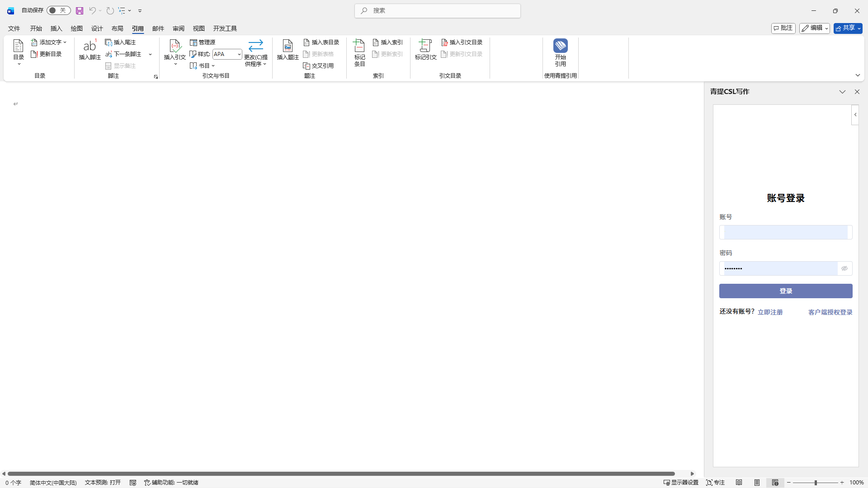This screenshot has width=868, height=488.
Task: Adjust the zoom slider in status bar
Action: click(x=816, y=483)
